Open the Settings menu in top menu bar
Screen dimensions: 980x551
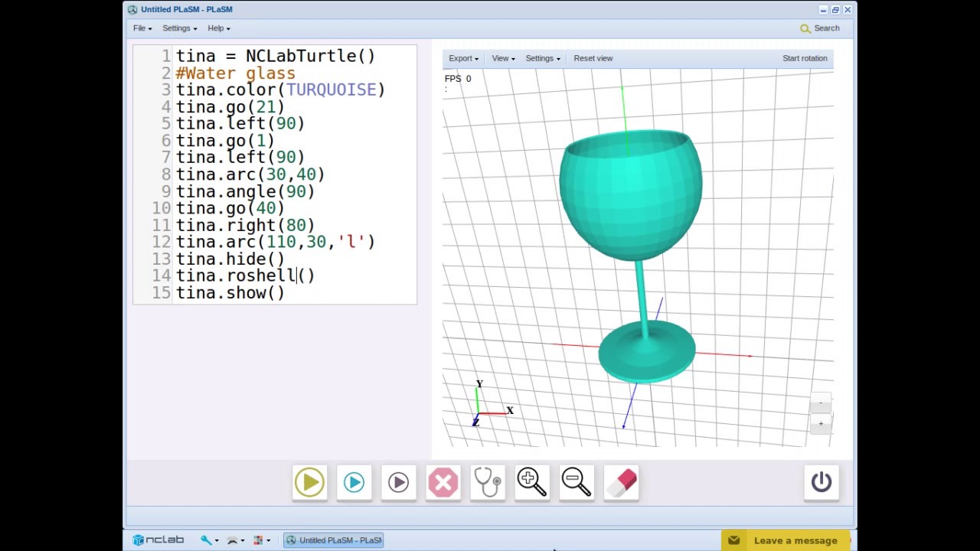coord(179,28)
